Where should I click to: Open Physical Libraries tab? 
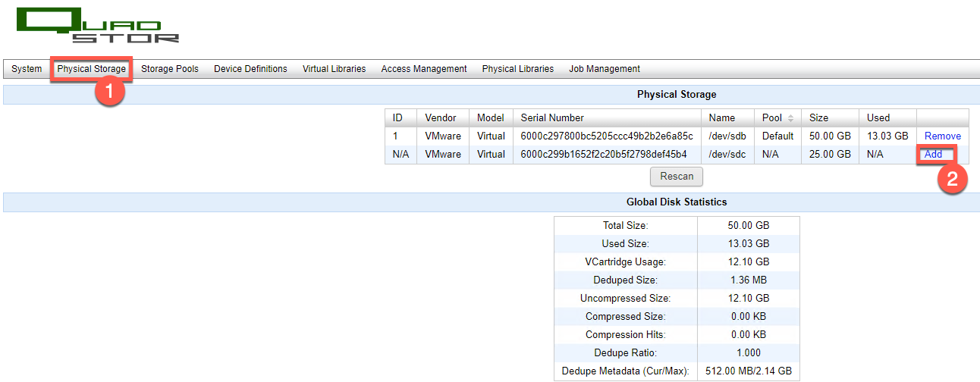(x=518, y=69)
